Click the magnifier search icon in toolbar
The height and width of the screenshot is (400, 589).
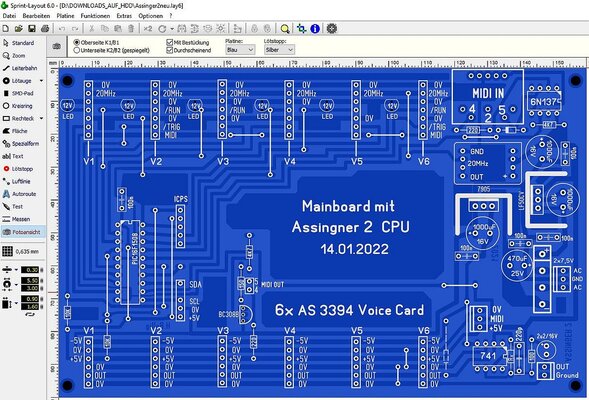(x=285, y=29)
